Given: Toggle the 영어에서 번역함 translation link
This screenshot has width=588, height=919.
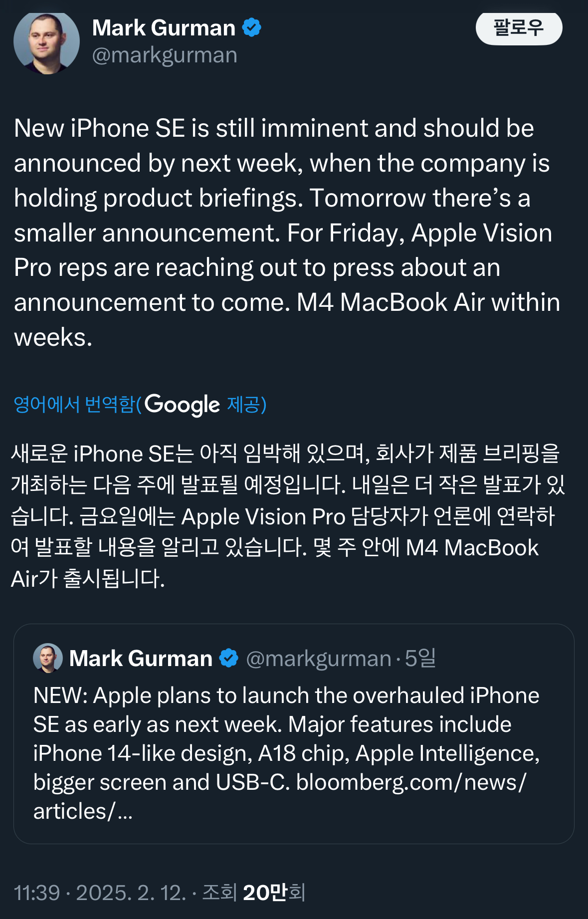Looking at the screenshot, I should [x=75, y=405].
